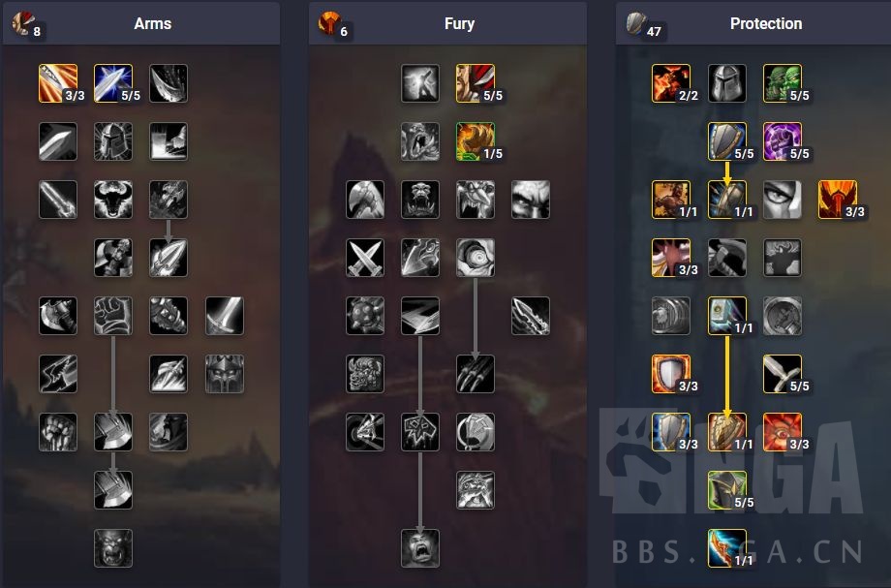Click the helmeted knight talent with 5/5 in Protection
The width and height of the screenshot is (891, 588).
pos(727,490)
